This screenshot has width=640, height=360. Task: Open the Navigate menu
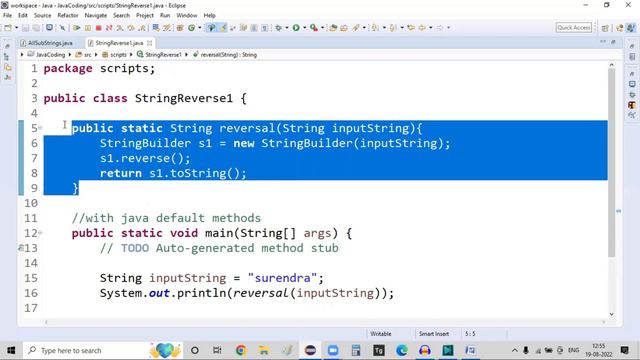pyautogui.click(x=96, y=15)
